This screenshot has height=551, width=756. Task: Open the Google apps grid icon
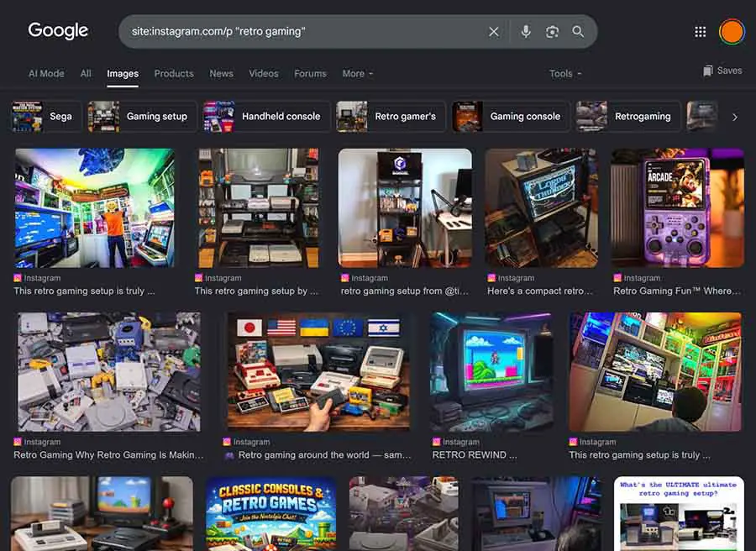[700, 32]
